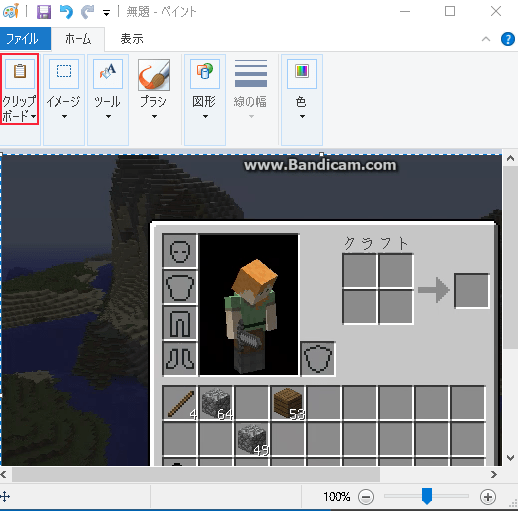Expand the クリップボード group arrow
The image size is (518, 511).
(33, 117)
